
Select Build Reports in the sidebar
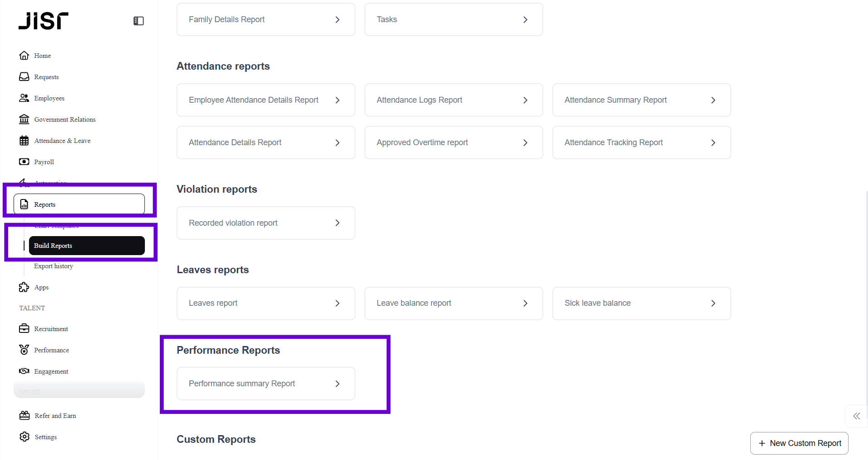(x=86, y=246)
